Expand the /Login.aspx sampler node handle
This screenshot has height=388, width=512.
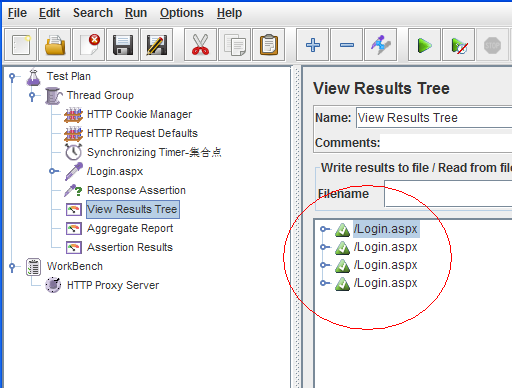click(x=53, y=171)
